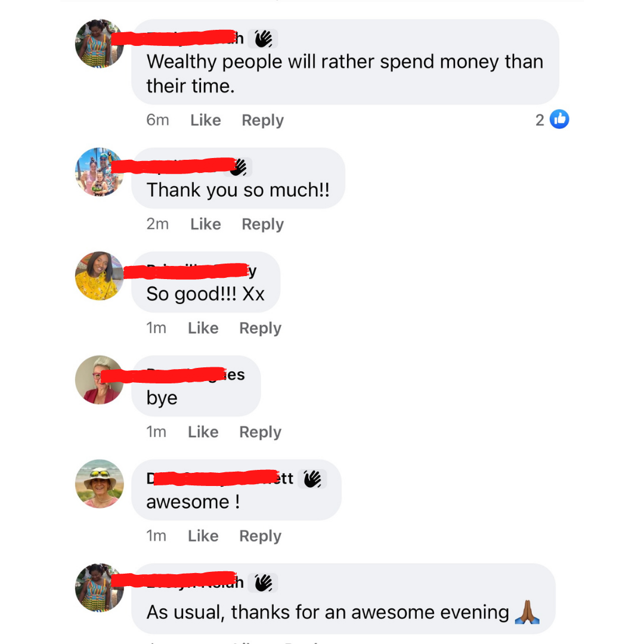Click waving hand badge on 'Wealthy people' comment
The height and width of the screenshot is (644, 644).
coord(263,39)
